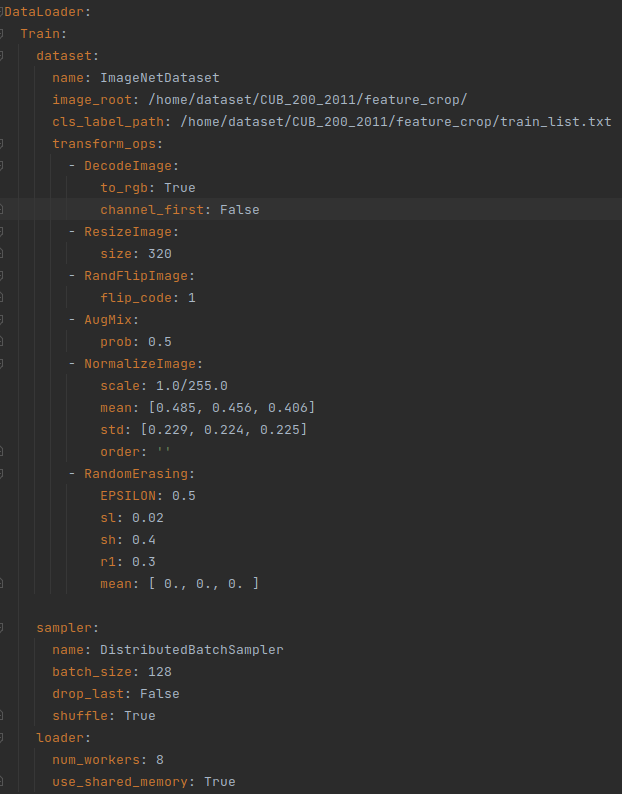
Task: Select the ImageNetDataset value
Action: [x=160, y=78]
